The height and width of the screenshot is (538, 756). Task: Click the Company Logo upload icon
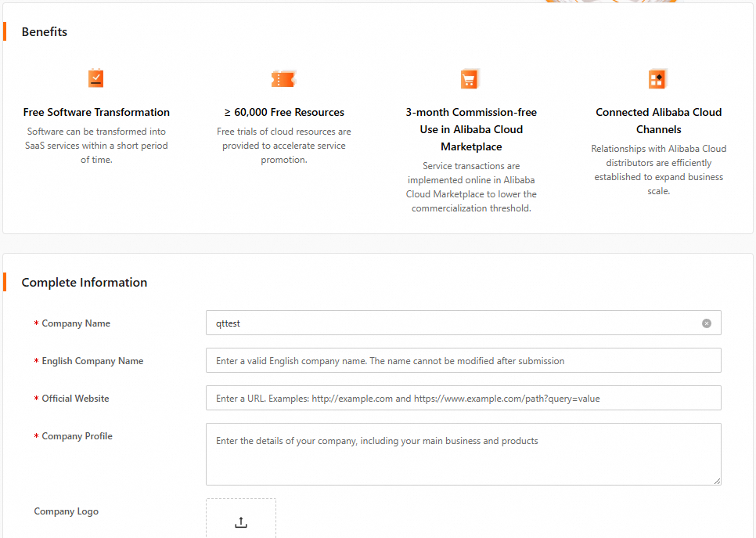(x=241, y=522)
